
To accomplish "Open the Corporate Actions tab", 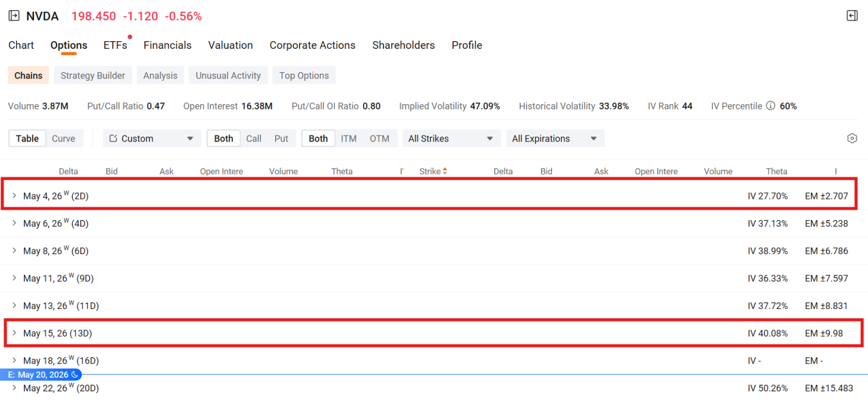I will [x=312, y=45].
